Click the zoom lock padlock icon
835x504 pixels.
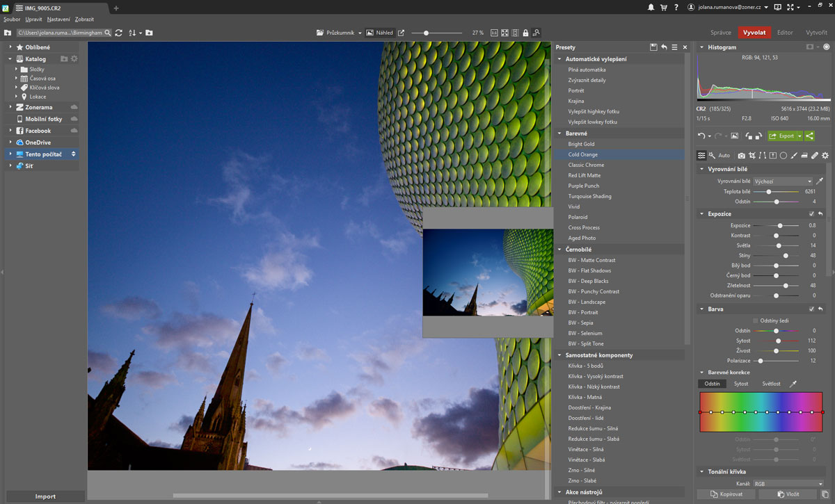point(526,33)
